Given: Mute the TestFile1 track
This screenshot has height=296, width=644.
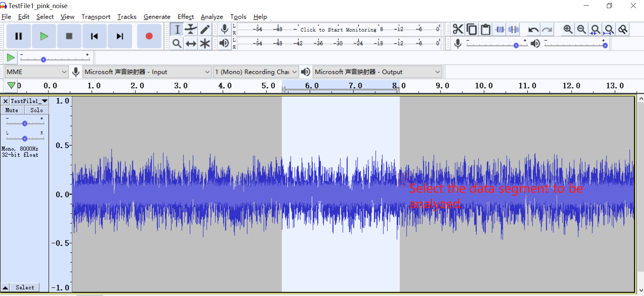Looking at the screenshot, I should pyautogui.click(x=12, y=110).
